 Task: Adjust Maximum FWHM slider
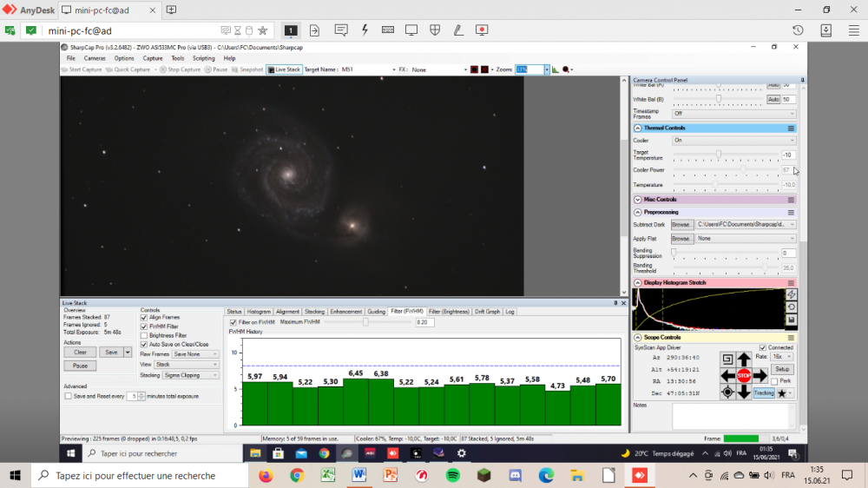365,322
